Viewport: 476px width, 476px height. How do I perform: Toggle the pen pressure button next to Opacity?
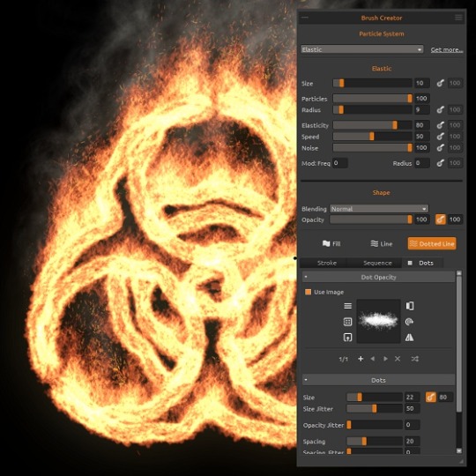441,219
